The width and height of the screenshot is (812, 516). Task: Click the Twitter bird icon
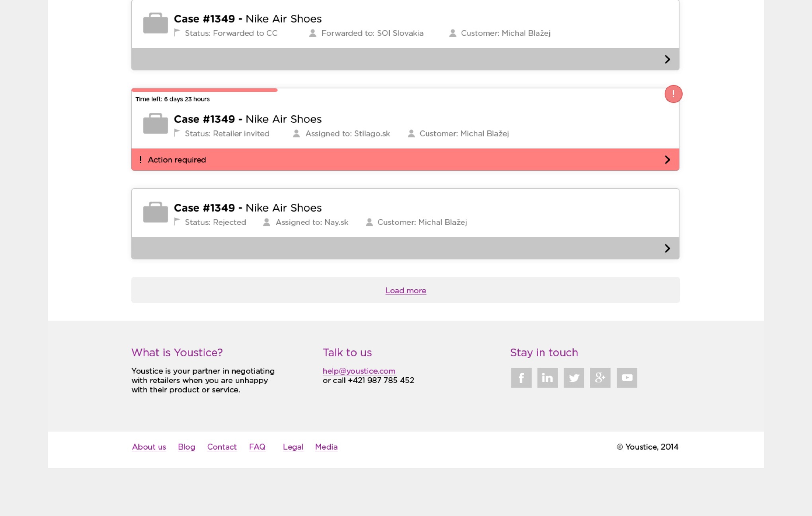574,378
